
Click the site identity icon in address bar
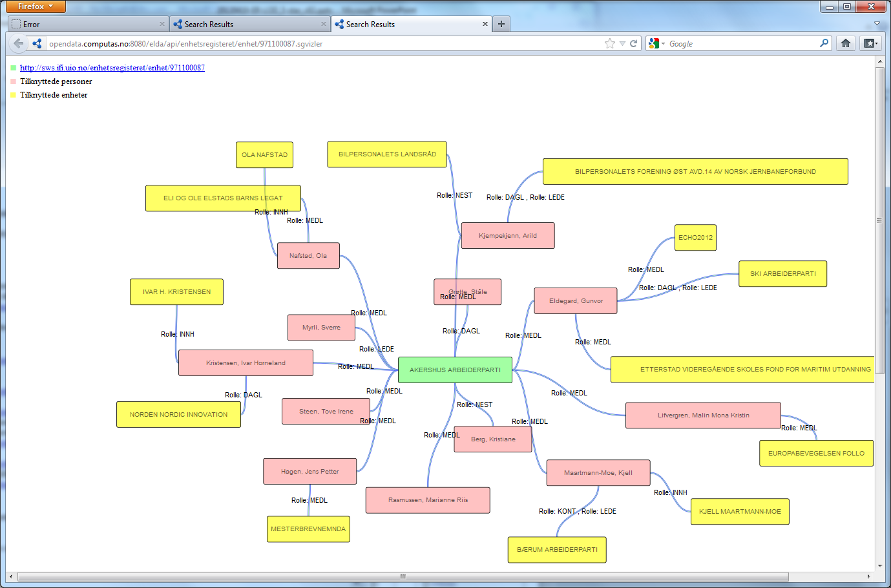tap(37, 43)
